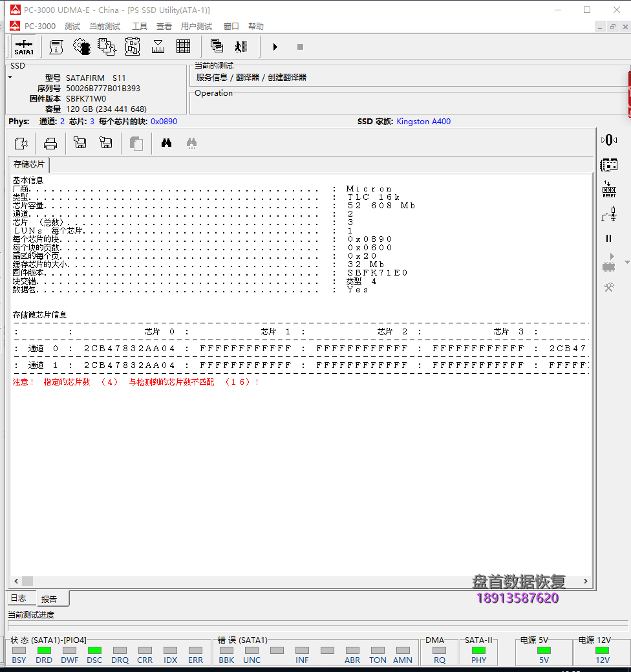The height and width of the screenshot is (672, 631).
Task: Open the 当前测试 menu
Action: [x=105, y=26]
